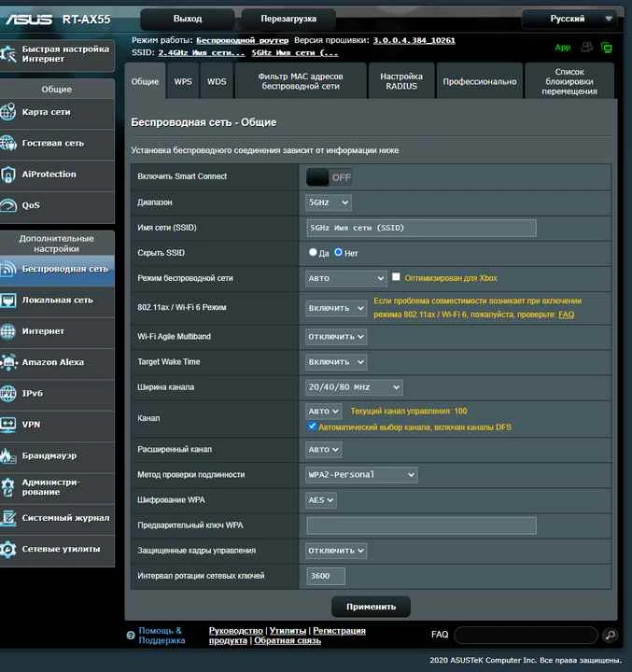632x672 pixels.
Task: Click the Брандмауэр flame icon
Action: click(7, 455)
